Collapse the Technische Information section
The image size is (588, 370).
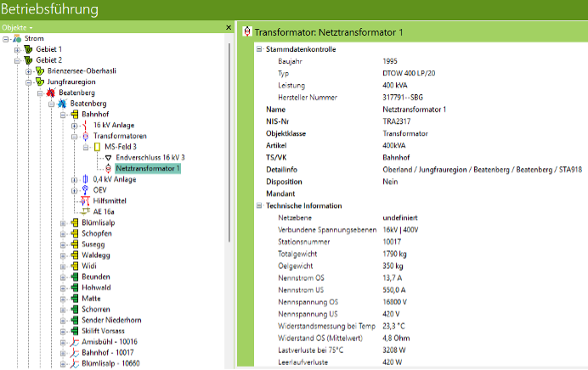pos(259,205)
